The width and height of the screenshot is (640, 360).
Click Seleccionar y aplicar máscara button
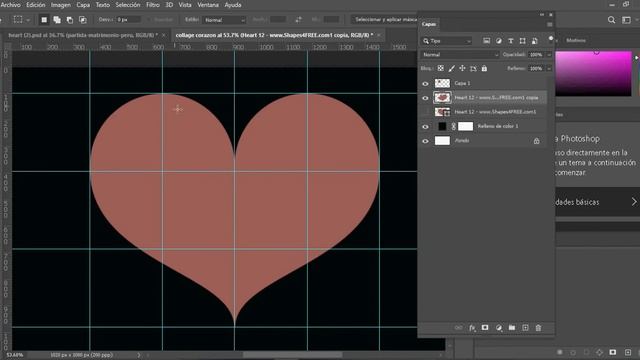pos(386,20)
